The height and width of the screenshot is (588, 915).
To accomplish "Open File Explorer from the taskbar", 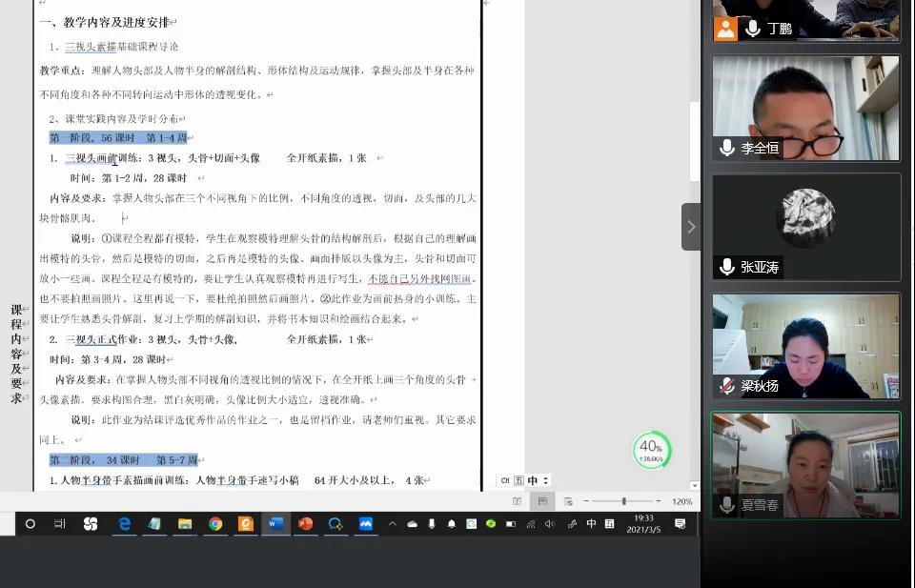I will 185,523.
